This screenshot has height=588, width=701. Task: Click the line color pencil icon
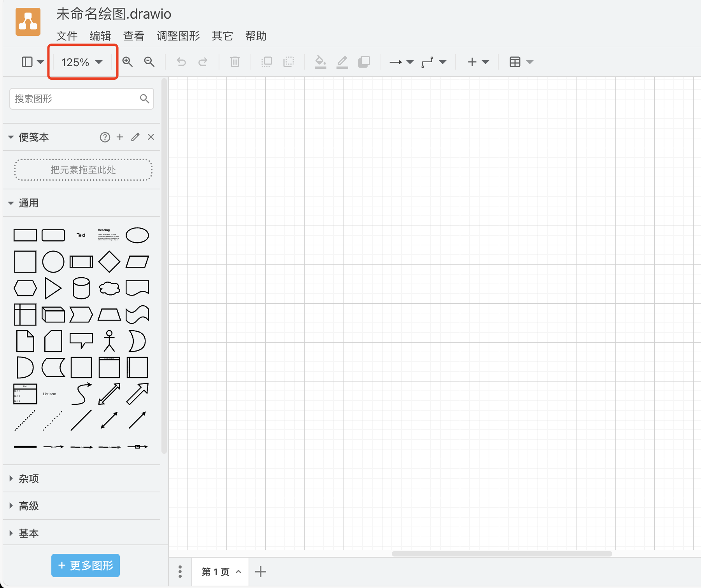[342, 62]
